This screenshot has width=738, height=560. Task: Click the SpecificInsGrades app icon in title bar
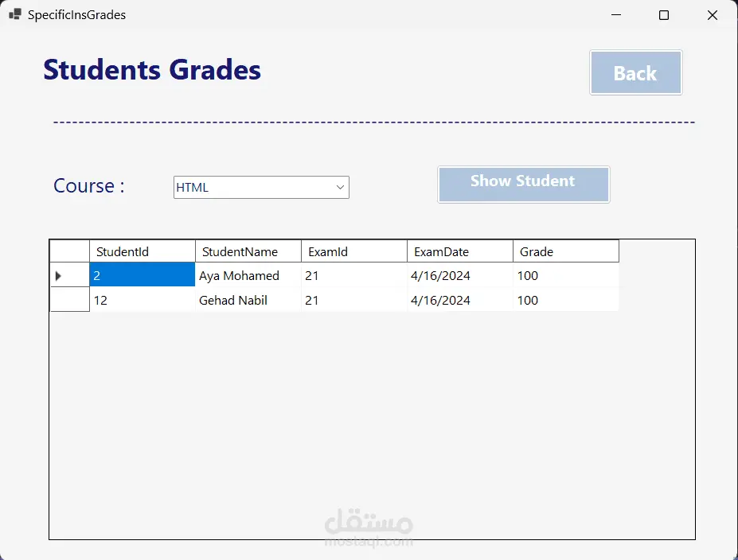coord(15,14)
